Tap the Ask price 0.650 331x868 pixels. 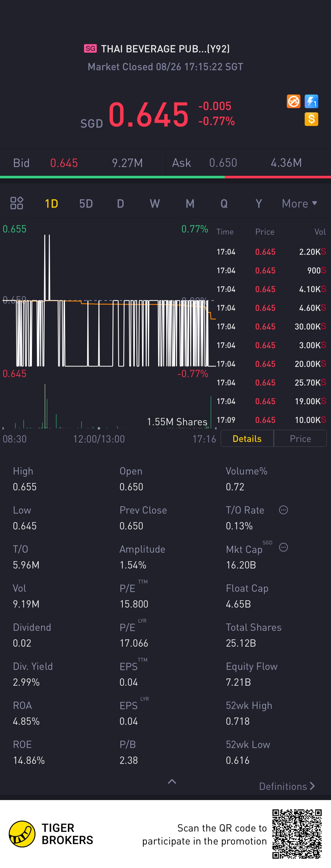coord(223,163)
